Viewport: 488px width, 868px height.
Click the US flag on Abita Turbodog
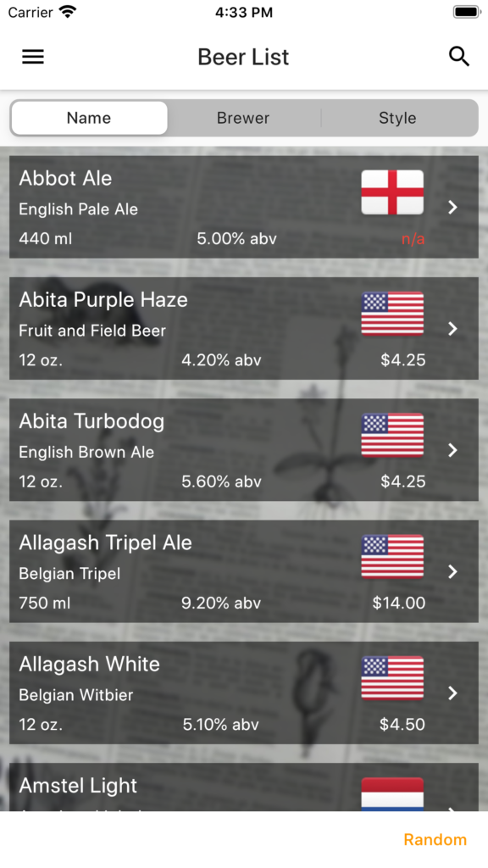click(392, 435)
